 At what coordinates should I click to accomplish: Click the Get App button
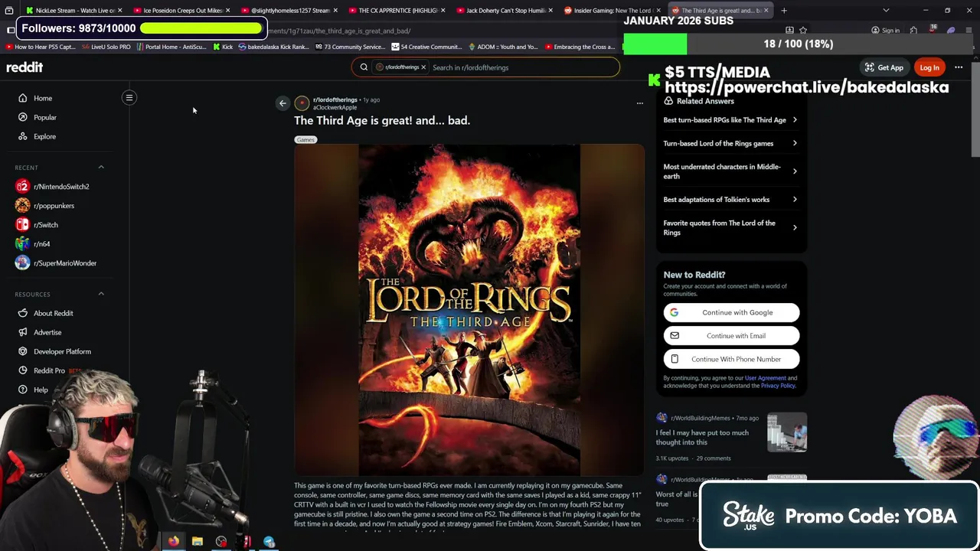point(884,67)
